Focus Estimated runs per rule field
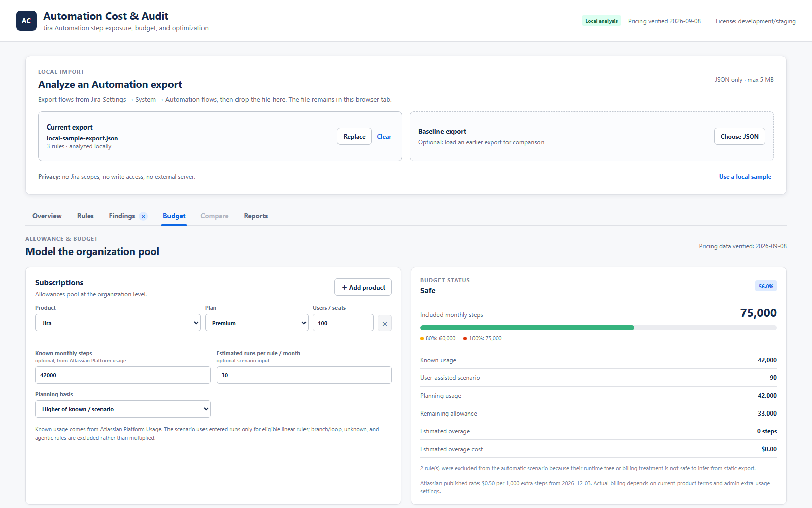 (x=304, y=375)
